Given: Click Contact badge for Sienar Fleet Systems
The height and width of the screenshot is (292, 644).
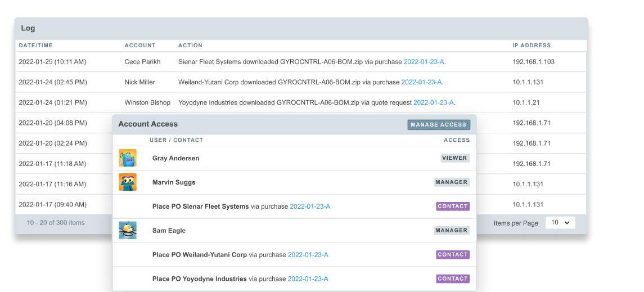Looking at the screenshot, I should pyautogui.click(x=453, y=206).
